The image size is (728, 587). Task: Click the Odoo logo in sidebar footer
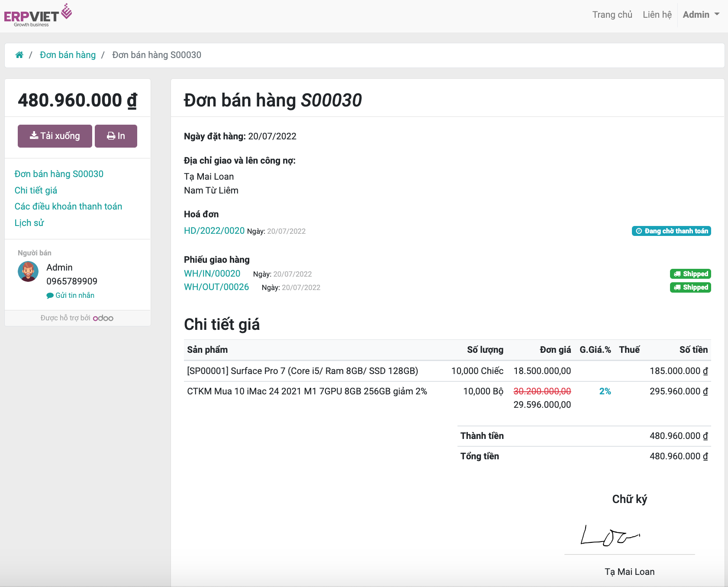coord(103,318)
